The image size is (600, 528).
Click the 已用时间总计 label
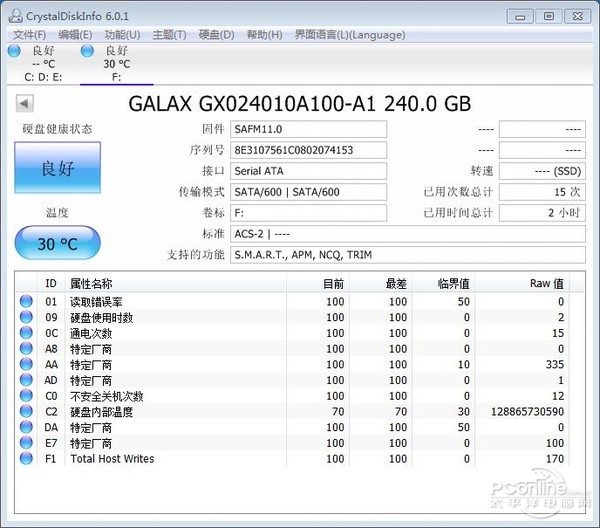coord(458,213)
